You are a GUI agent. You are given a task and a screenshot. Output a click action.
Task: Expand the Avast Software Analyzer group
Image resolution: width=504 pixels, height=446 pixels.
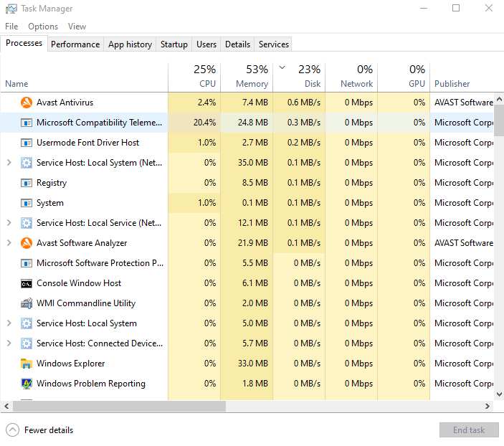9,243
